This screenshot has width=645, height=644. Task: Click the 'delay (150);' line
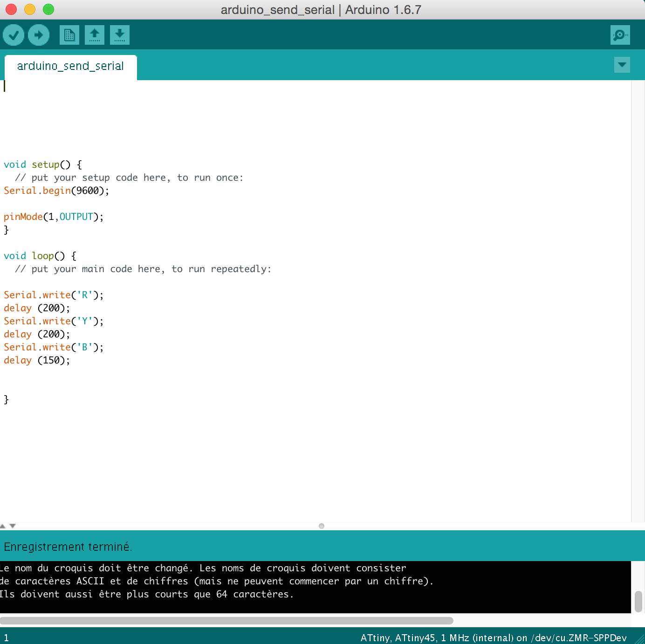coord(37,360)
